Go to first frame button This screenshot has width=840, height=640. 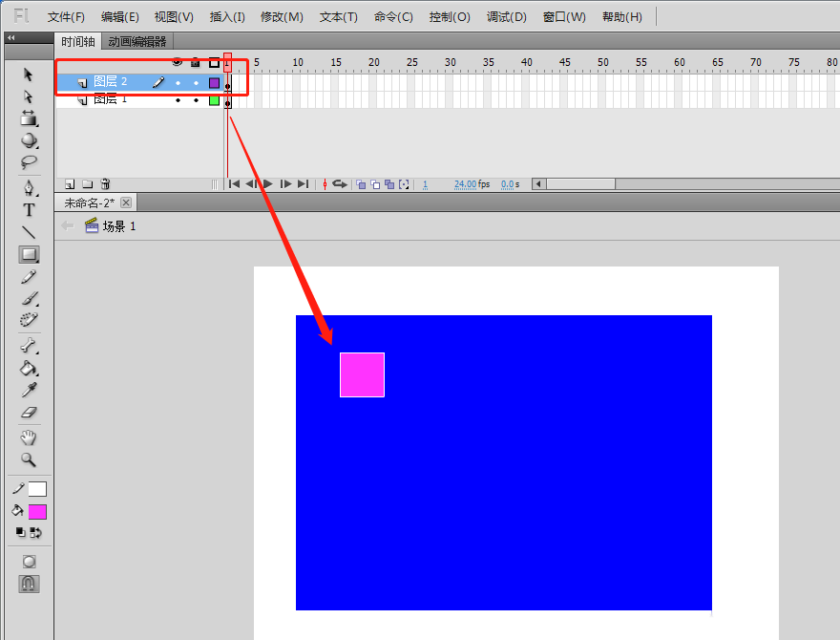click(234, 183)
